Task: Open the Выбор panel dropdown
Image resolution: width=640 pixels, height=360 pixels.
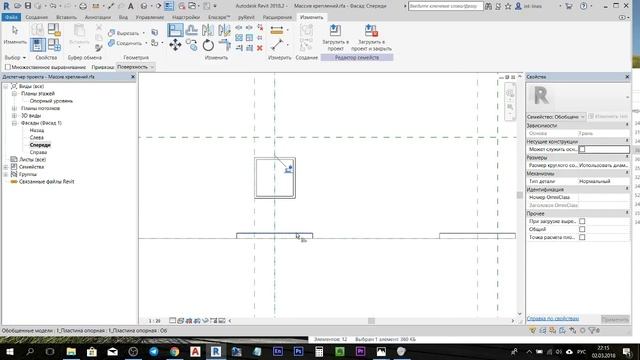Action: pyautogui.click(x=16, y=58)
